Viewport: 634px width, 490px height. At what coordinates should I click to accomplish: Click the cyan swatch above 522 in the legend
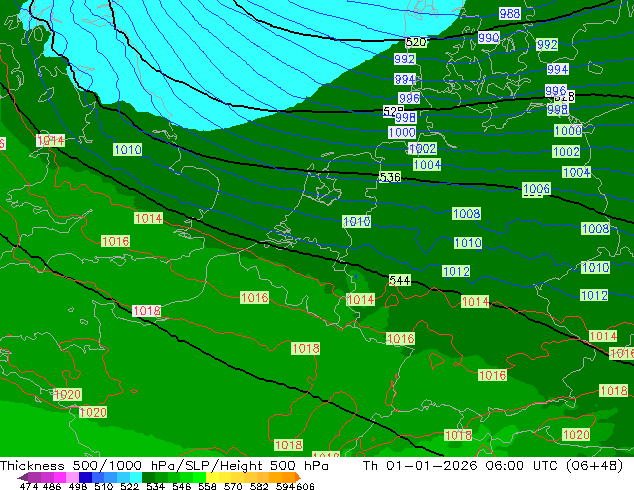(x=135, y=477)
